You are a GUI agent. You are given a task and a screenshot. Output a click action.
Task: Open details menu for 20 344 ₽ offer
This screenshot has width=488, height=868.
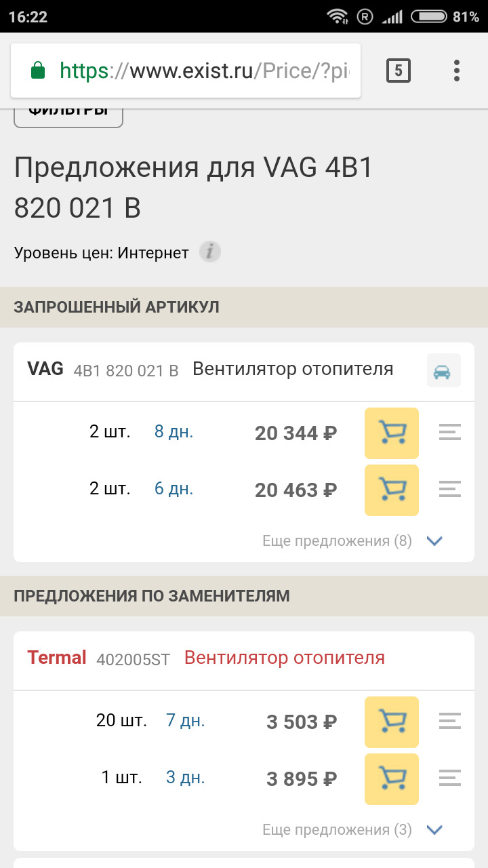450,433
